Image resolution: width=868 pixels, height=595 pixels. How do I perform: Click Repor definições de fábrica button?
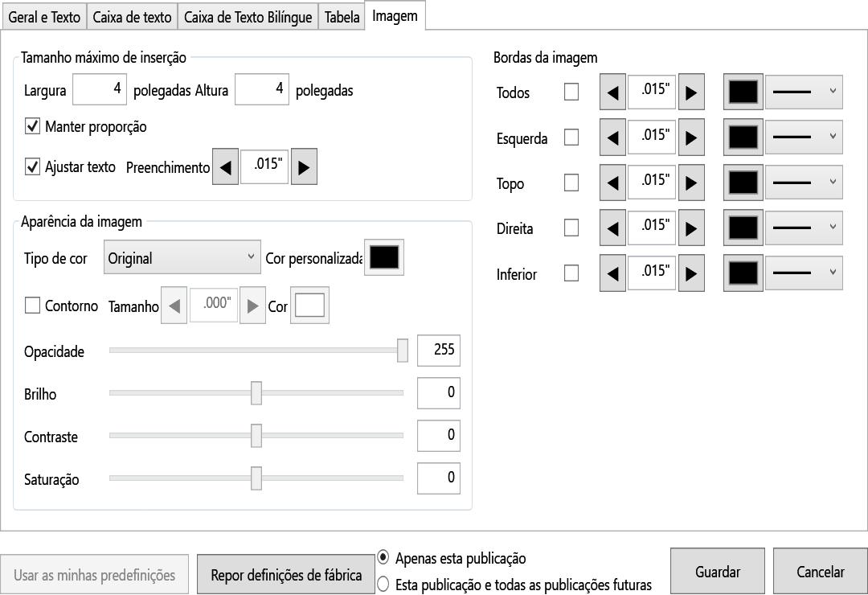point(286,575)
